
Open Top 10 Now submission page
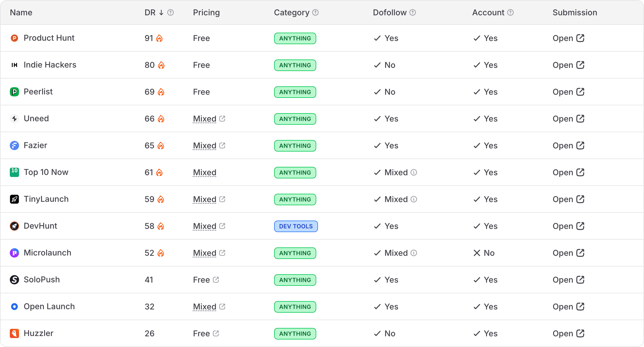pyautogui.click(x=568, y=172)
